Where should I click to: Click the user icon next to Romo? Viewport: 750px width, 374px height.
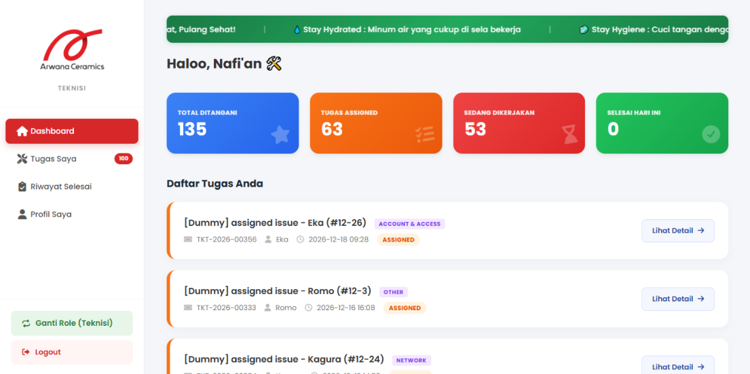[268, 308]
